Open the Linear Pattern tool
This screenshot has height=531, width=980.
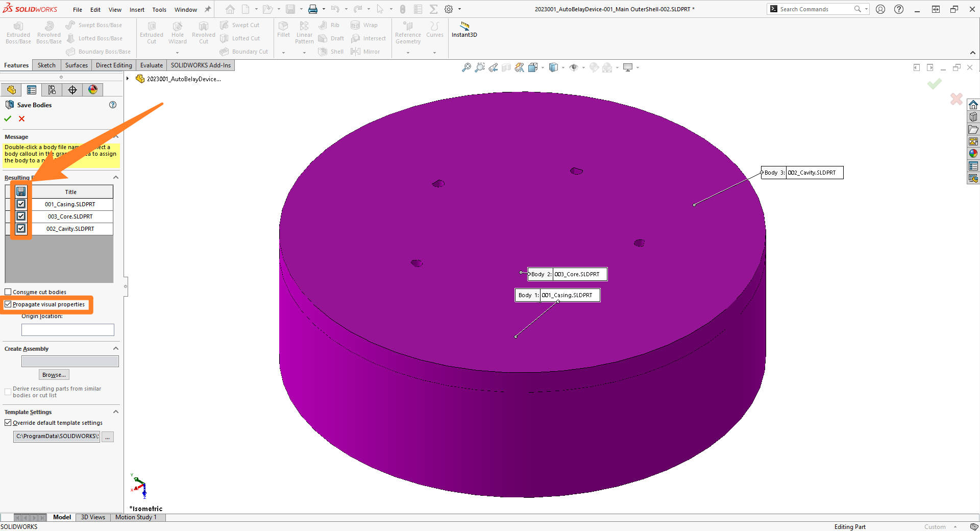point(304,32)
